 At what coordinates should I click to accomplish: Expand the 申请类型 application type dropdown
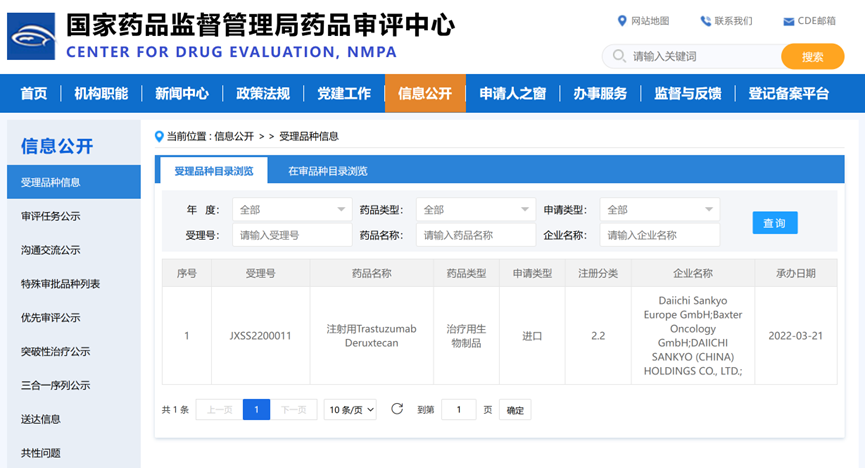click(659, 210)
